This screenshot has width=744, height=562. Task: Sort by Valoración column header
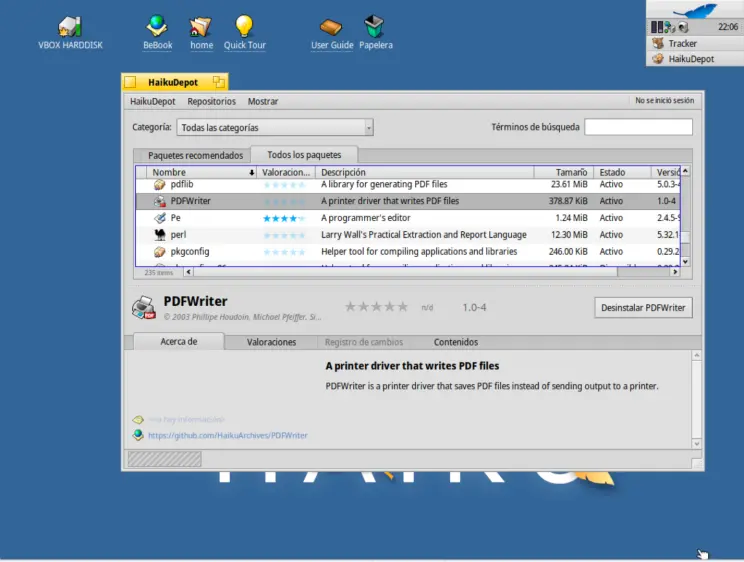(286, 172)
